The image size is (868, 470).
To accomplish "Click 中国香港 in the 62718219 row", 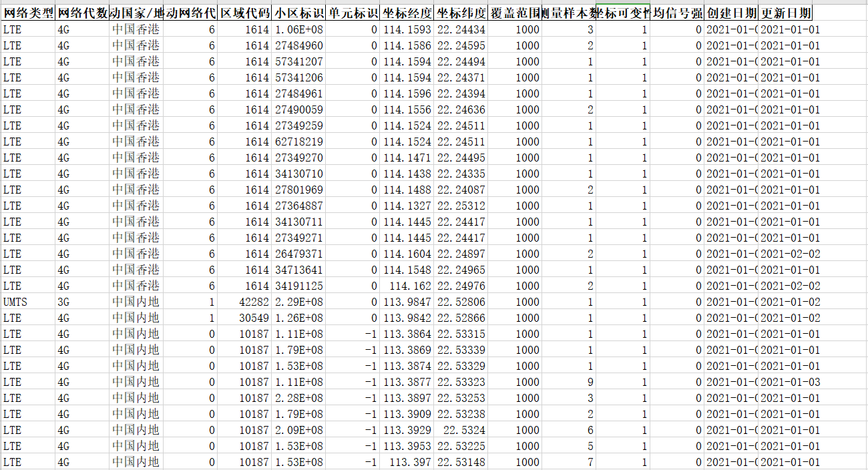I will tap(136, 142).
